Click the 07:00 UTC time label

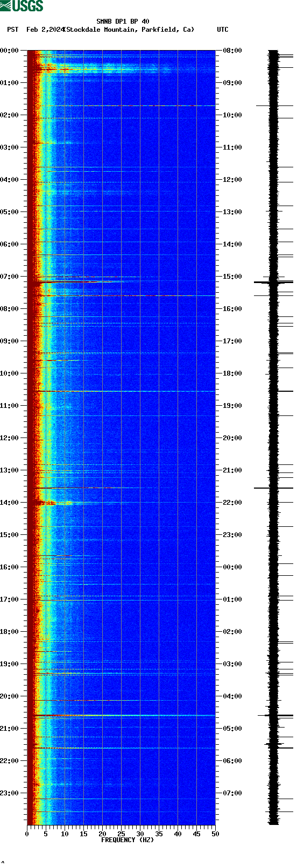(232, 793)
